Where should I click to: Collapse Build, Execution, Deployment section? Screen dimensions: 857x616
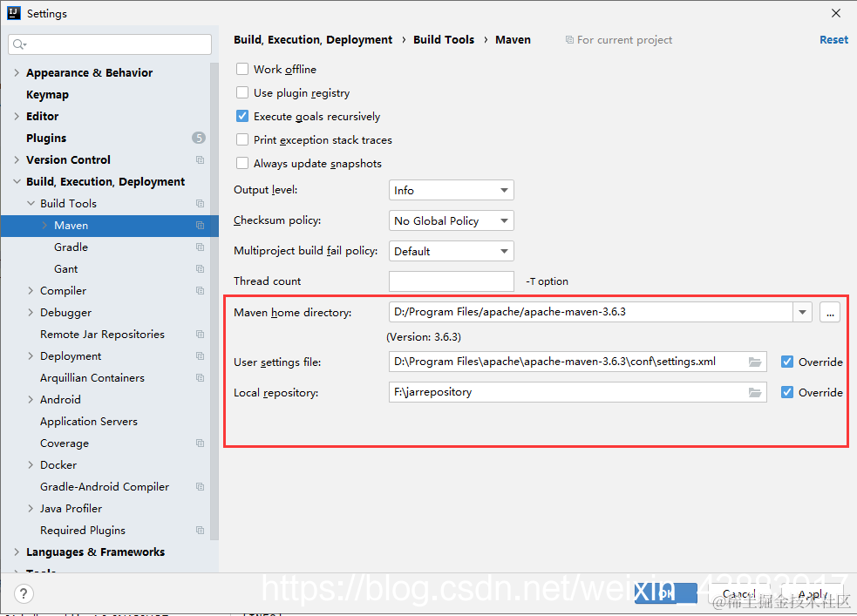pos(17,181)
